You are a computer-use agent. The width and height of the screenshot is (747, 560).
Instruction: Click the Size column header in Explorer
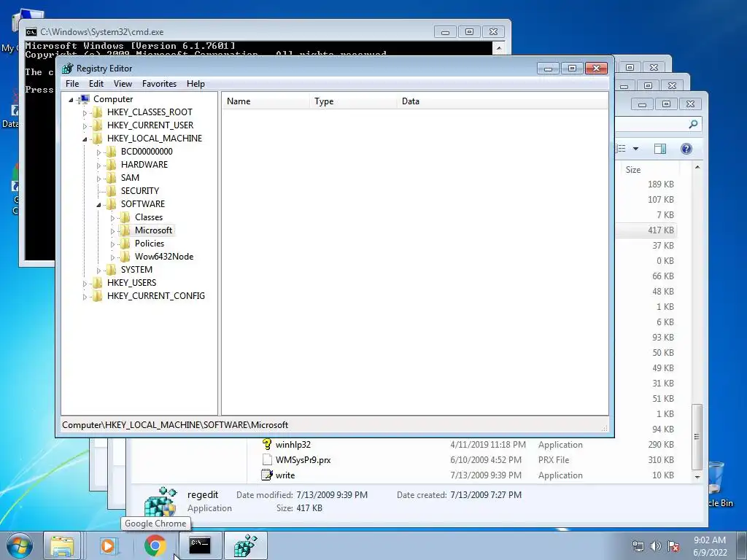pos(649,169)
